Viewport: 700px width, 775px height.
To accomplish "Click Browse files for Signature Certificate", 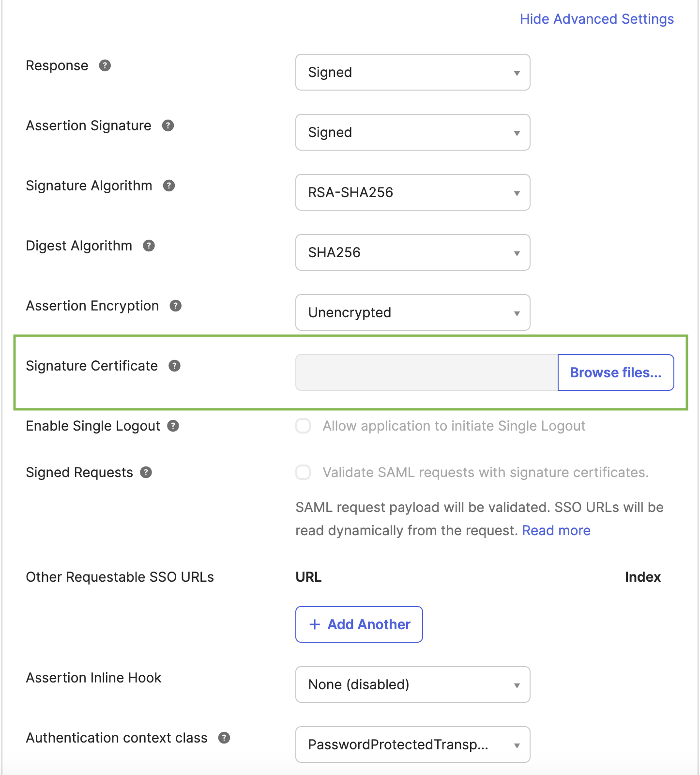I will [615, 372].
